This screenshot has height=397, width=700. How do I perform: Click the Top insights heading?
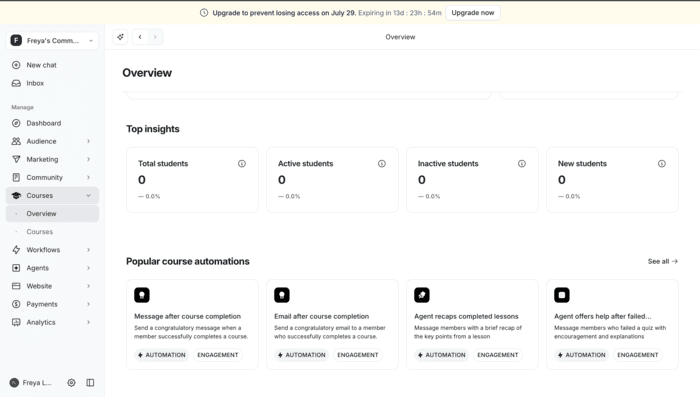click(x=153, y=129)
